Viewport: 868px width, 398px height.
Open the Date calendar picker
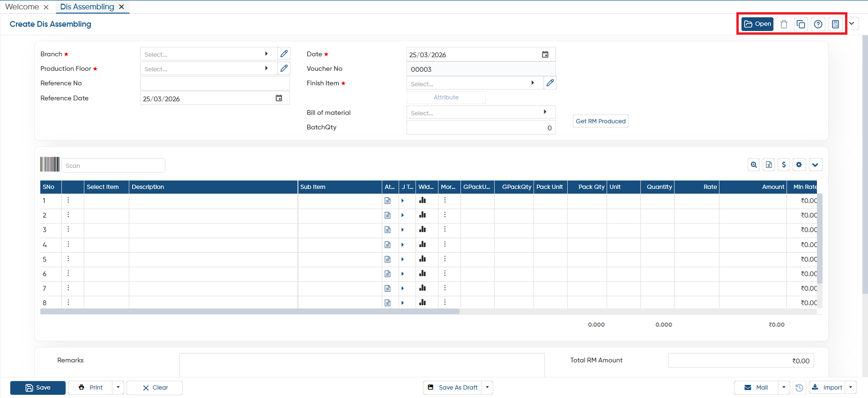point(545,54)
